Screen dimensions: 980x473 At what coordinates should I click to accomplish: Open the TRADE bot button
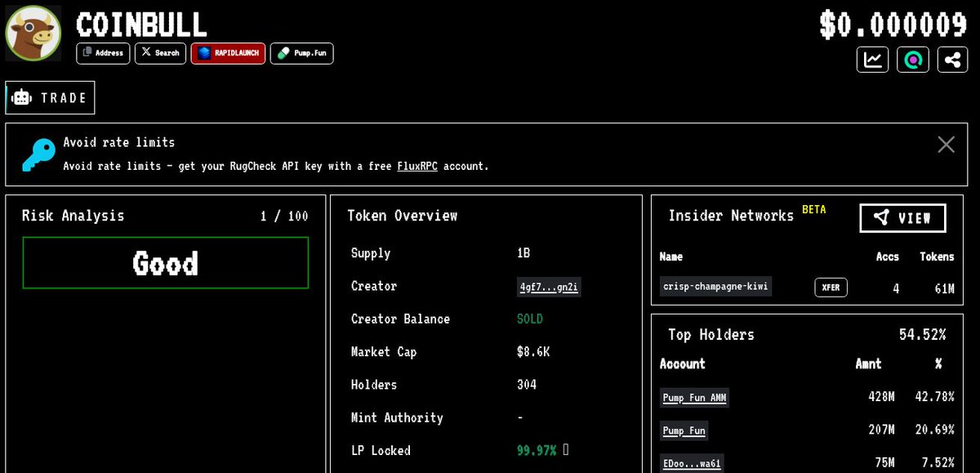click(x=50, y=97)
